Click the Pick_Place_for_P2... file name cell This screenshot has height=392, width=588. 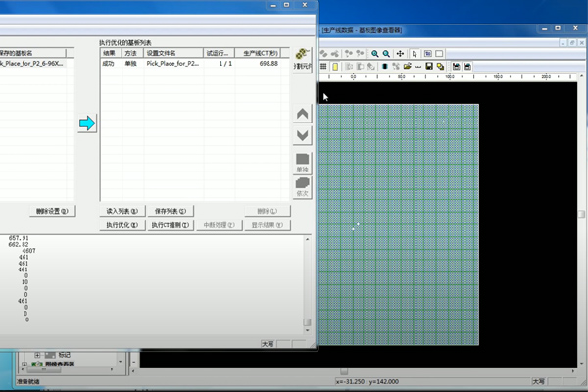click(x=172, y=64)
